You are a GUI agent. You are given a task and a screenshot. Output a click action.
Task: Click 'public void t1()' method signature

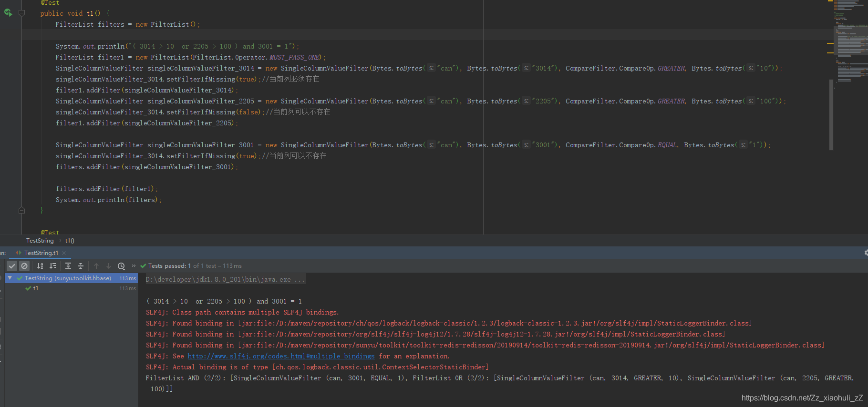pyautogui.click(x=75, y=13)
